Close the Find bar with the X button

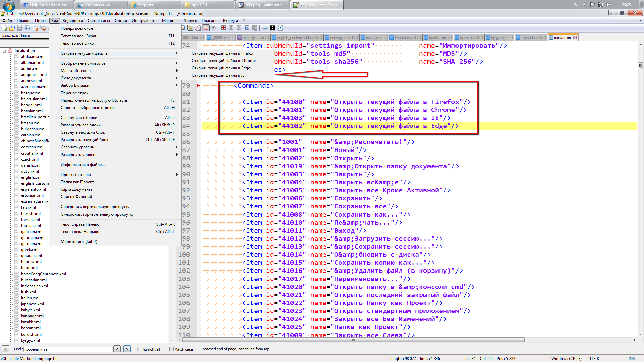tap(6, 349)
